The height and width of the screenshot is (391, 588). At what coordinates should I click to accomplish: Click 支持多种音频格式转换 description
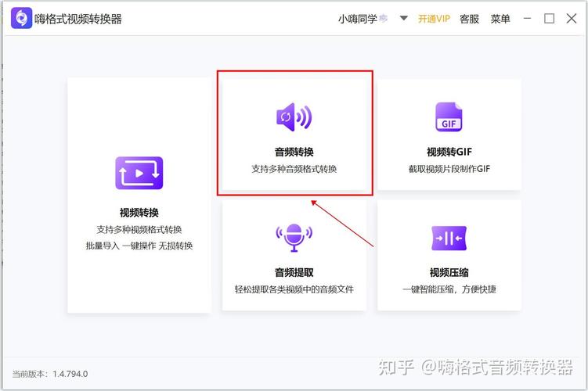coord(294,169)
